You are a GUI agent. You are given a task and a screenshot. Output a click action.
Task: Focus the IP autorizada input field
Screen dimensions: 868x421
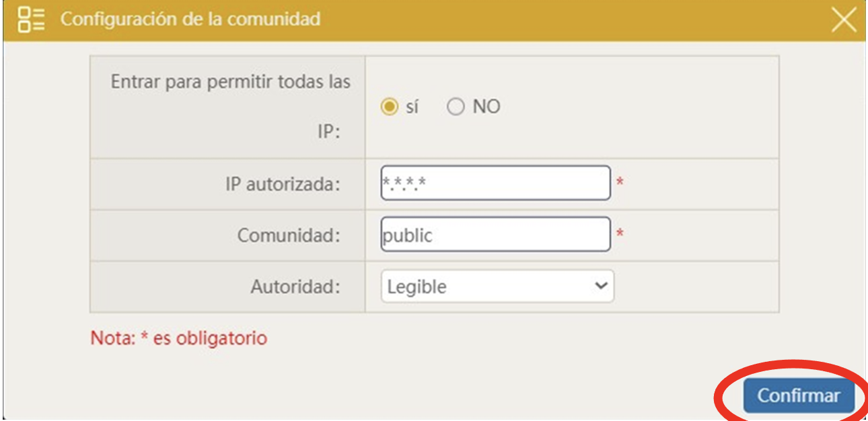[495, 183]
